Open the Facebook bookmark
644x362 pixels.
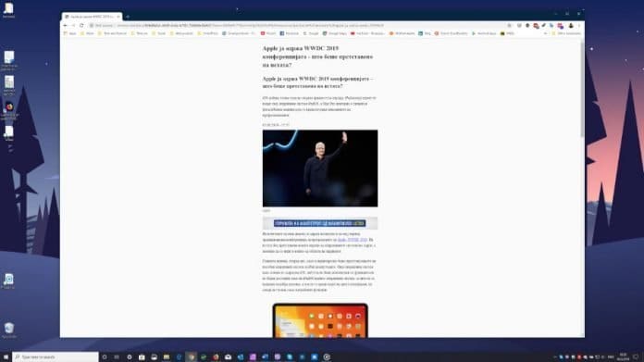click(x=290, y=33)
